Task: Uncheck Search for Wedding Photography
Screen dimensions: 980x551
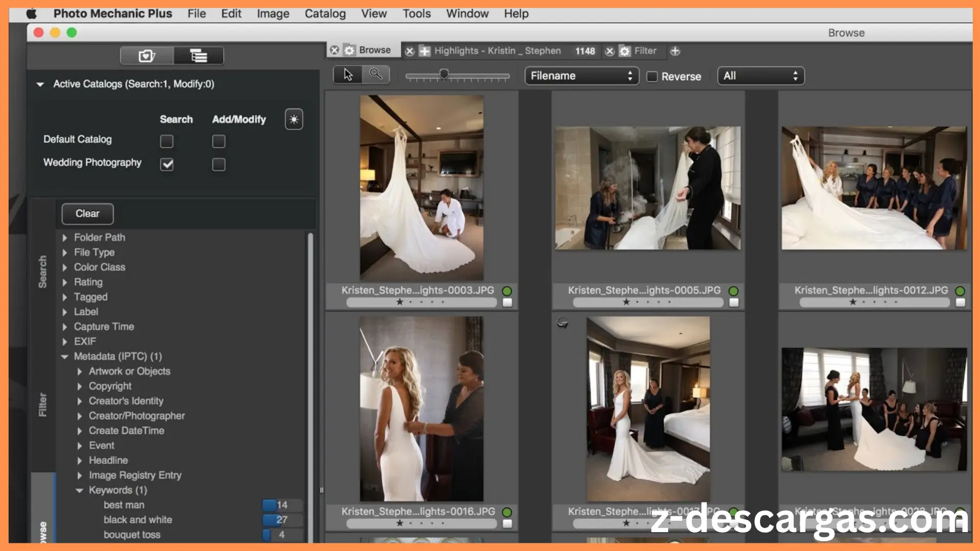Action: (166, 164)
